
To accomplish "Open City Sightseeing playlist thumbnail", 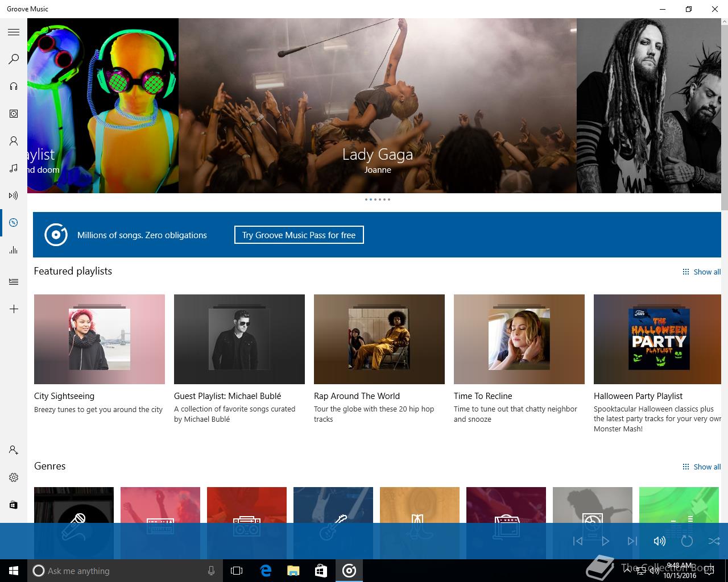I will point(100,339).
